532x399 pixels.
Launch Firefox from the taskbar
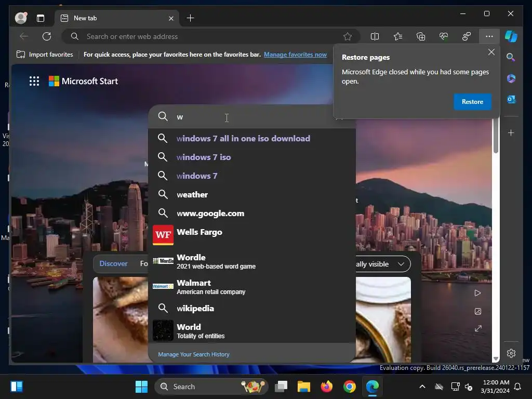point(326,387)
